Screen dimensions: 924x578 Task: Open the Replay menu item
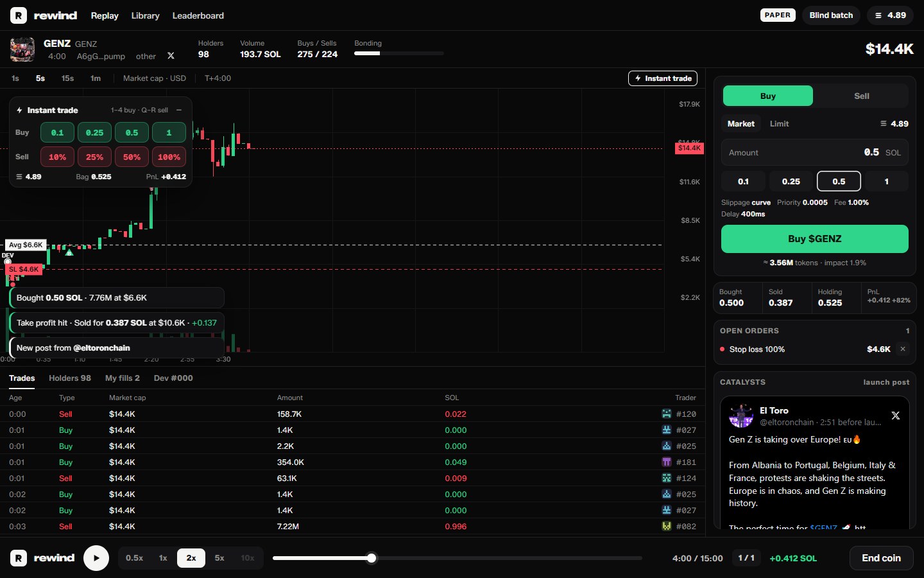(105, 15)
